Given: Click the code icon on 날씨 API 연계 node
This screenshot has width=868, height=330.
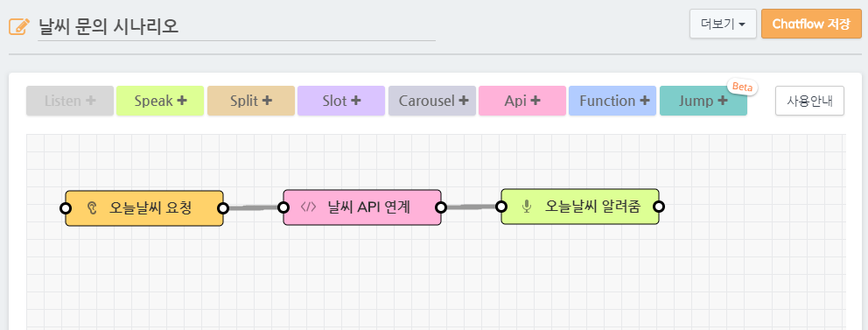Looking at the screenshot, I should click(308, 207).
